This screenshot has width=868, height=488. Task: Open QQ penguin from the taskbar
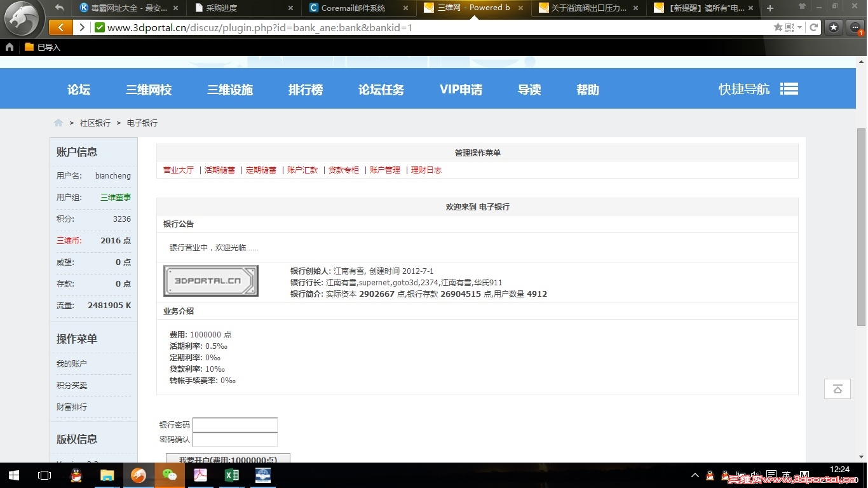pos(76,475)
